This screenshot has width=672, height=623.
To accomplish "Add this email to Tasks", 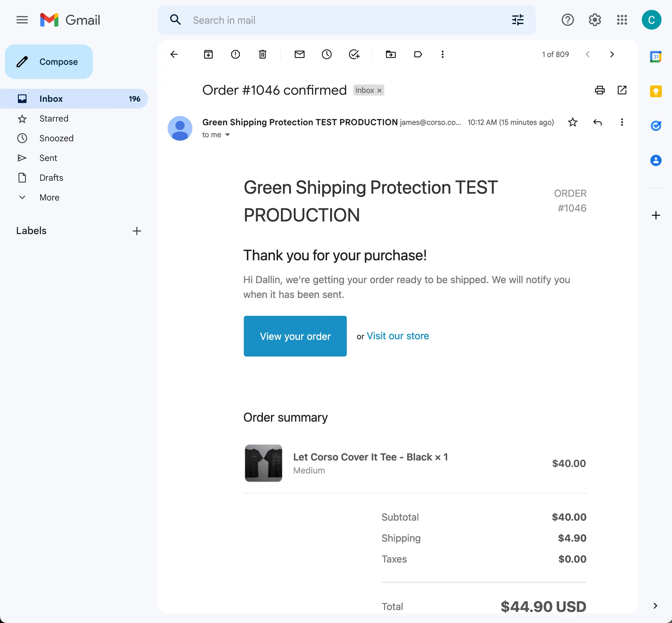I will pos(354,54).
